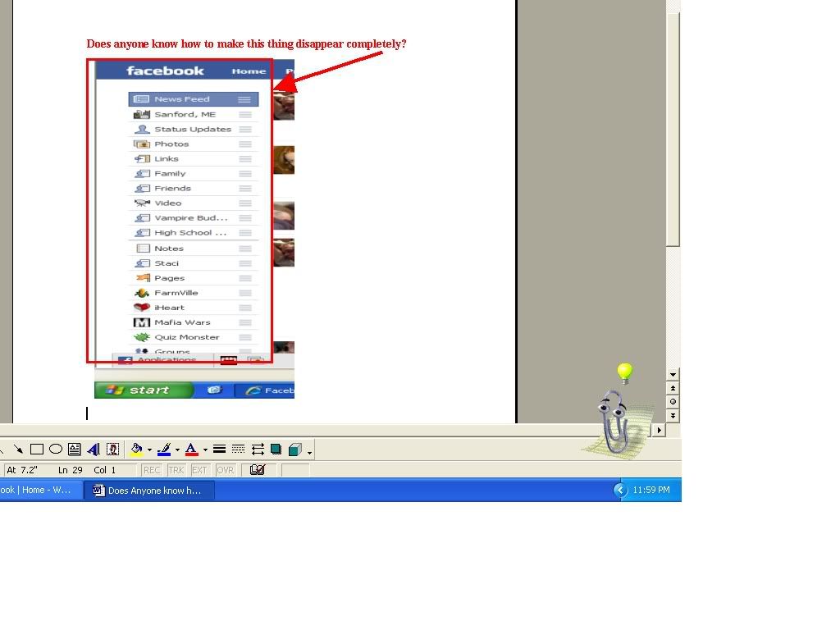Screen dimensions: 840x630
Task: Click the Office Assistant lightbulb tip
Action: click(x=624, y=373)
